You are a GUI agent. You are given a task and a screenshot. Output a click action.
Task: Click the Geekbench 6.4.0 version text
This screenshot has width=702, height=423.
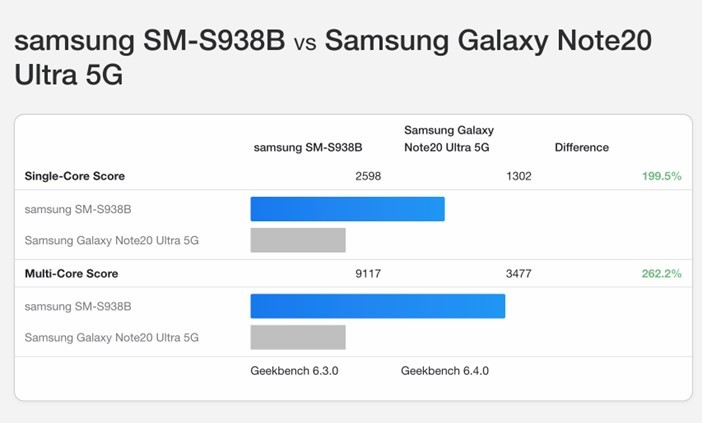pos(445,371)
